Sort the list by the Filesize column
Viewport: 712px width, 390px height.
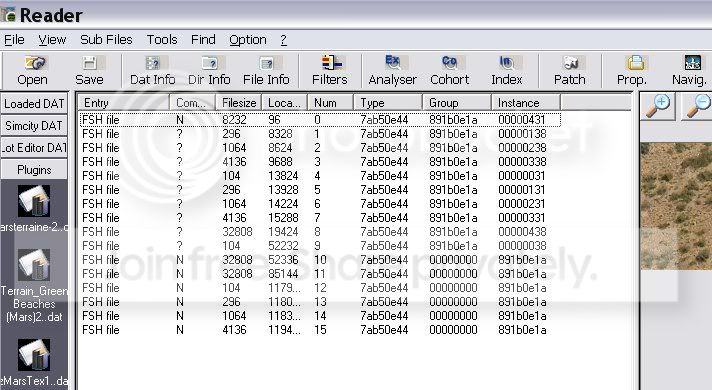coord(239,103)
